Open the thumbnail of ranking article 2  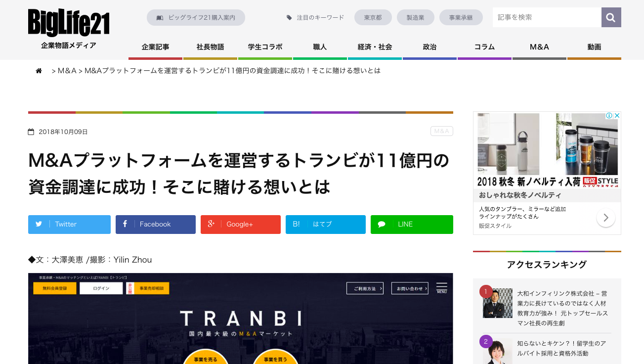pyautogui.click(x=498, y=351)
